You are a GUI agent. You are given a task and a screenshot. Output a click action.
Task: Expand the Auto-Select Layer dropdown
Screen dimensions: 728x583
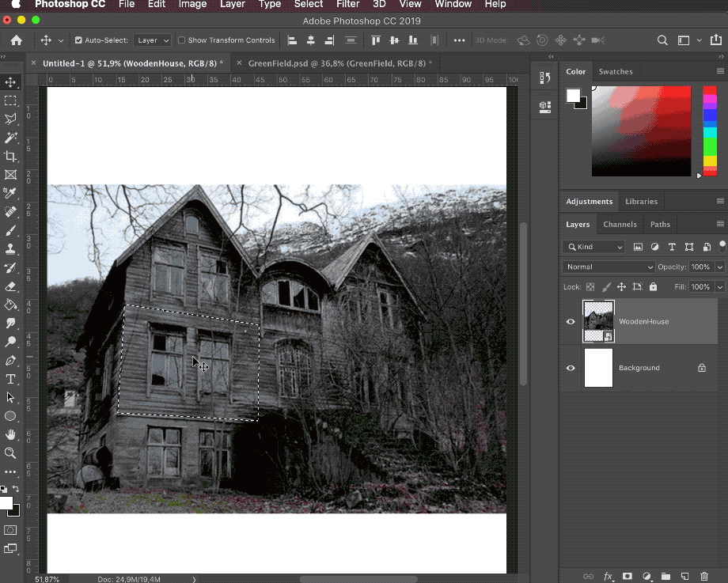click(153, 40)
